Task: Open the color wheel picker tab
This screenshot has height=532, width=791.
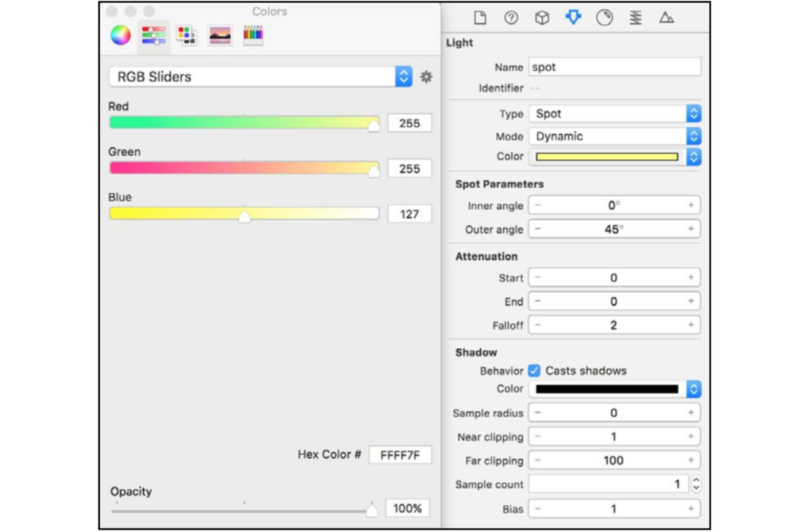Action: 121,35
